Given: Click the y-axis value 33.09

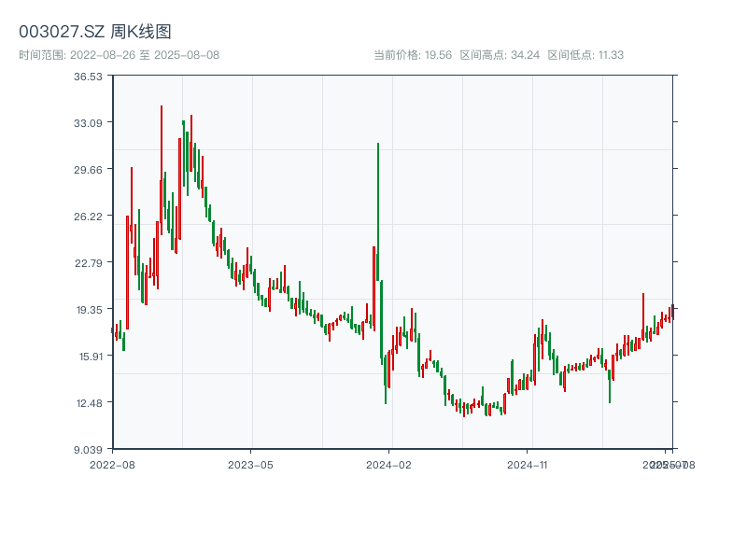Looking at the screenshot, I should point(88,123).
